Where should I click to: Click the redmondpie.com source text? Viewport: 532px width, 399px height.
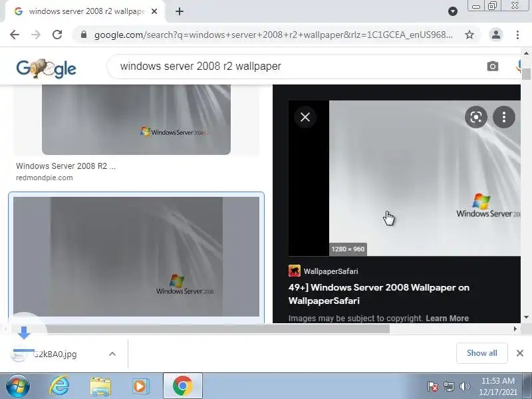45,178
